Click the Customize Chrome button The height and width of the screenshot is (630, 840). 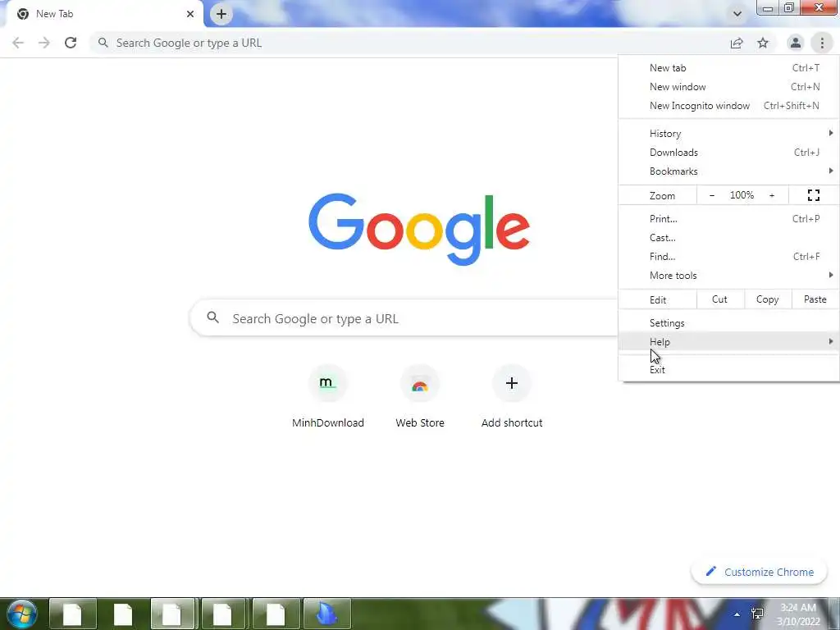coord(760,572)
